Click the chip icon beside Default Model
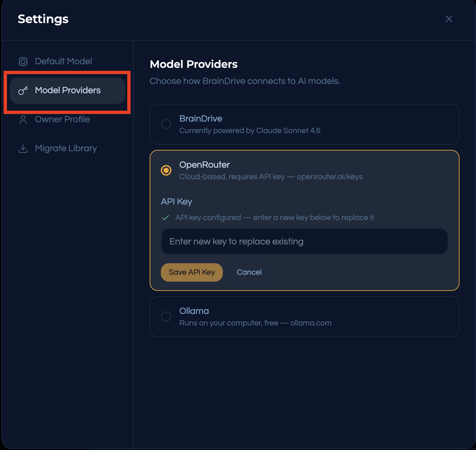476x450 pixels. click(23, 62)
